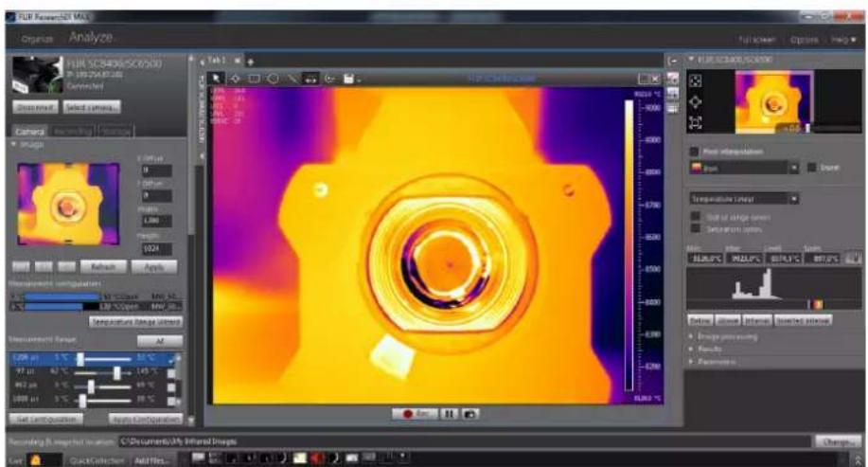
Task: Toggle the checkbox for the 97 µs range row
Action: [171, 373]
